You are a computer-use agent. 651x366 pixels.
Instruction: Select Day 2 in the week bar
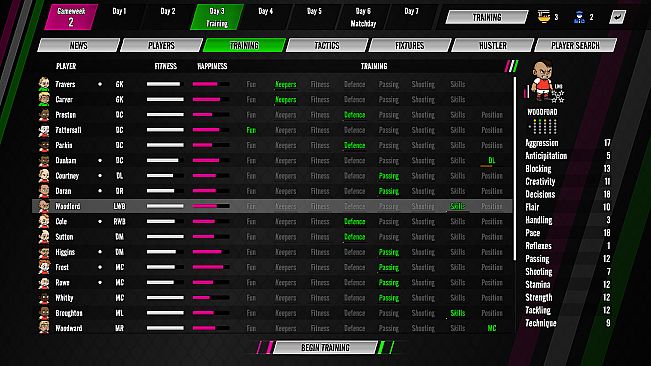point(168,17)
